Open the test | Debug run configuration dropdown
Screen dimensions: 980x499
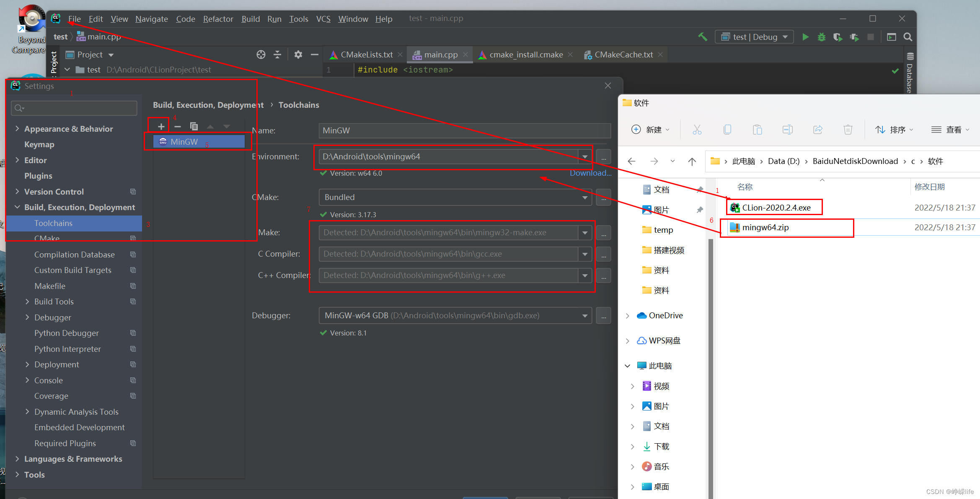(754, 37)
